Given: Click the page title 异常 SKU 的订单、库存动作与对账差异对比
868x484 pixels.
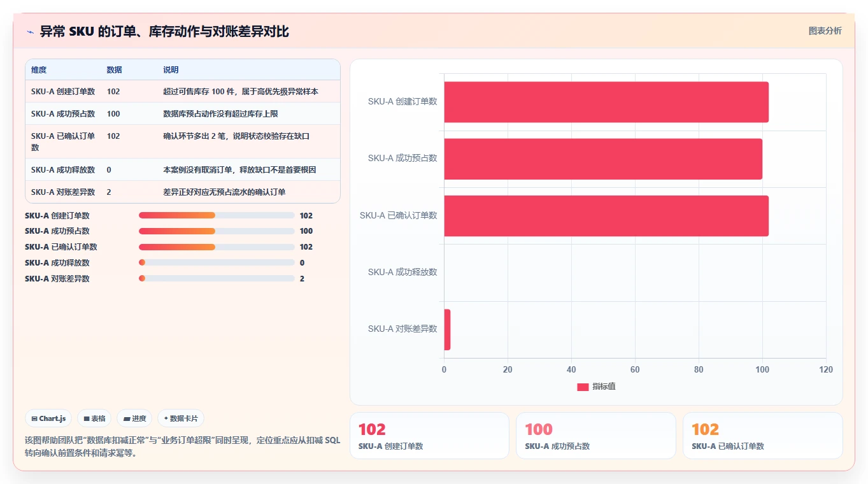Looking at the screenshot, I should tap(164, 32).
